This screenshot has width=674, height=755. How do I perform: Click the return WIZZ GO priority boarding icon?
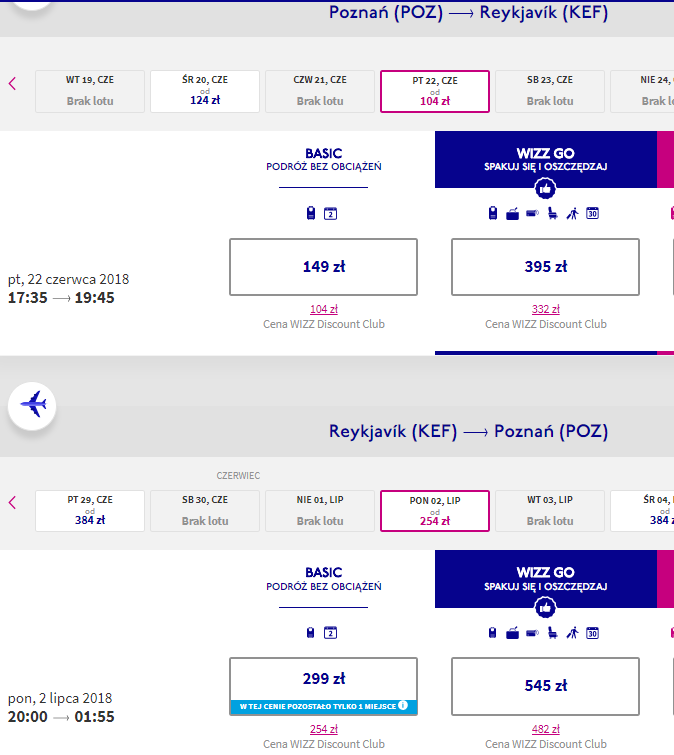572,633
